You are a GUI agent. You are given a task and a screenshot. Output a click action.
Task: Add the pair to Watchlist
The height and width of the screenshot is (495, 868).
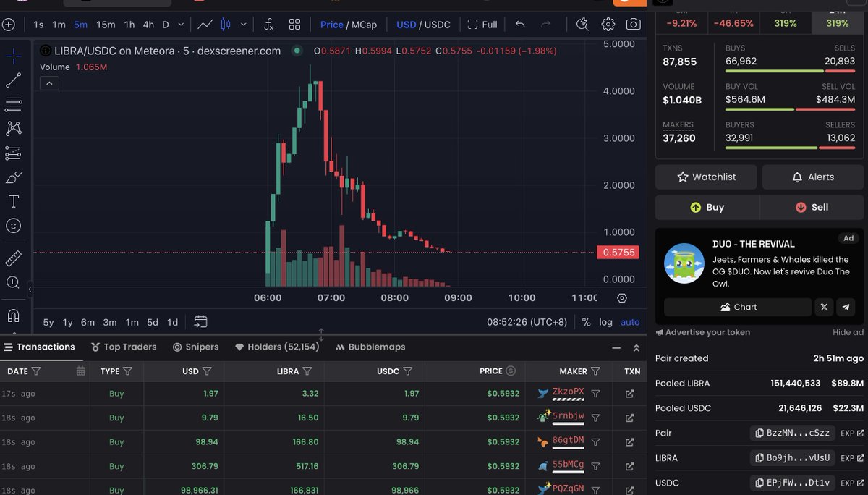click(706, 177)
